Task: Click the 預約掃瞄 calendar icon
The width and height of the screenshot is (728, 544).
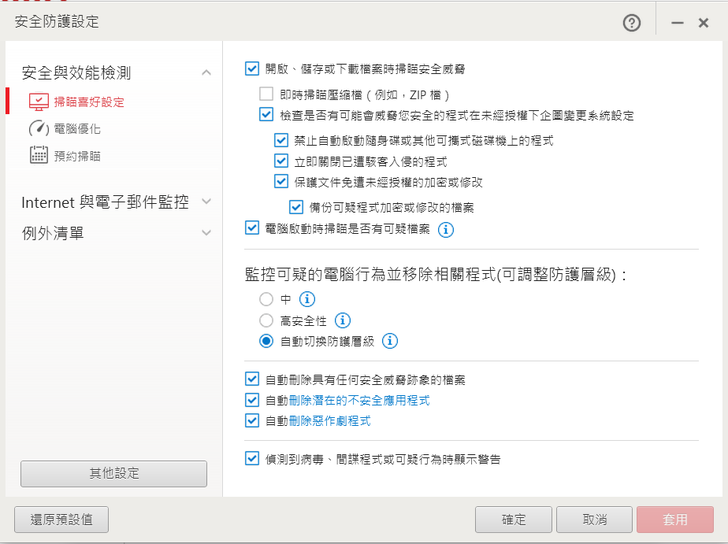Action: (39, 154)
